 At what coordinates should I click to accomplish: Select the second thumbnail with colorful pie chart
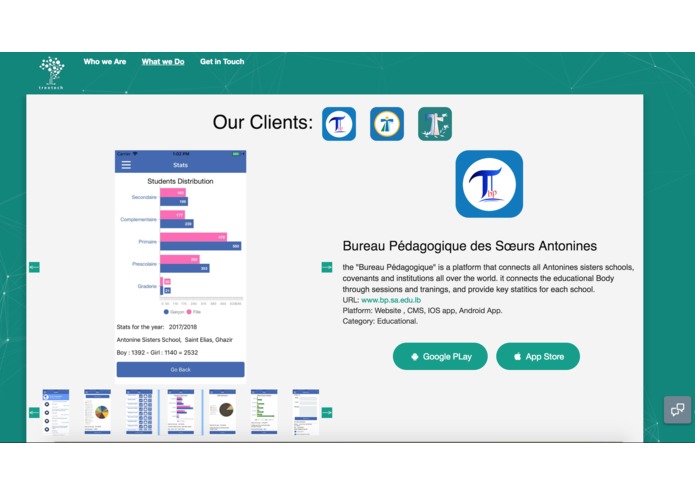pos(98,412)
